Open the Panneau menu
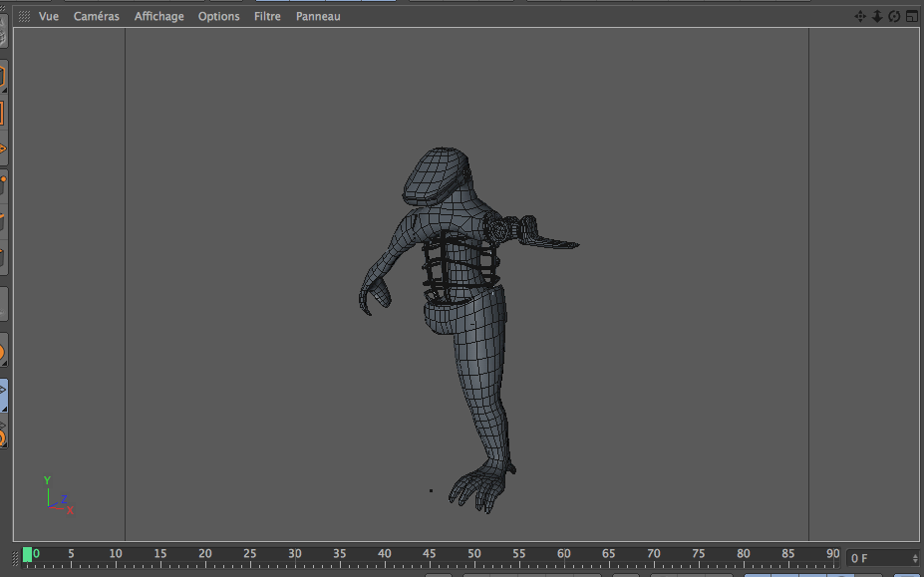This screenshot has width=924, height=577. click(x=318, y=17)
